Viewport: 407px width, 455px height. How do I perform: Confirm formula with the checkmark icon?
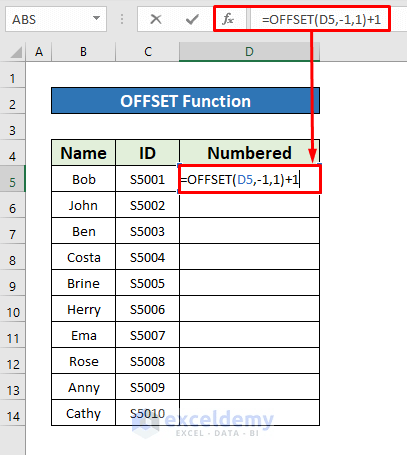192,19
